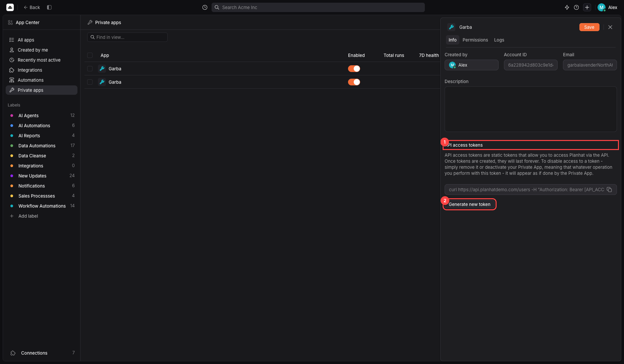Click the Private apps page title

pos(108,22)
